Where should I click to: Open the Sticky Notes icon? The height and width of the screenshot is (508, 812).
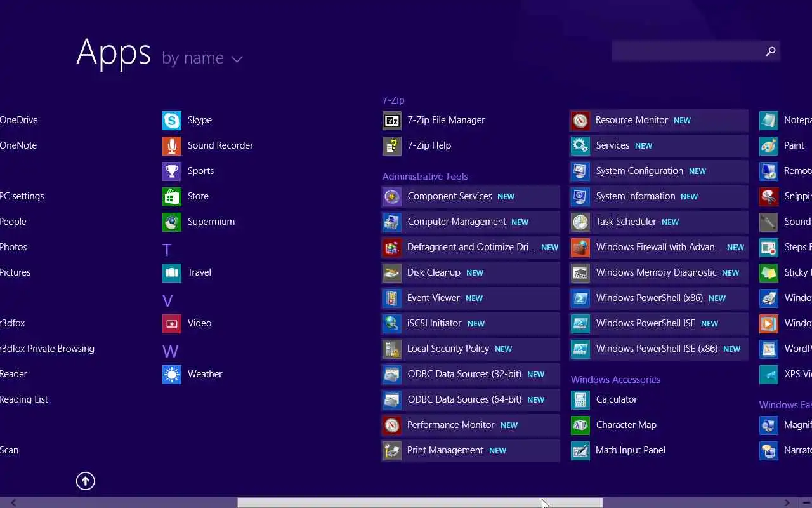769,272
